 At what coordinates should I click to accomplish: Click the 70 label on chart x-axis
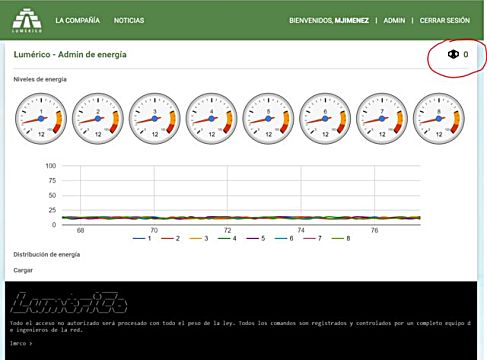click(154, 230)
